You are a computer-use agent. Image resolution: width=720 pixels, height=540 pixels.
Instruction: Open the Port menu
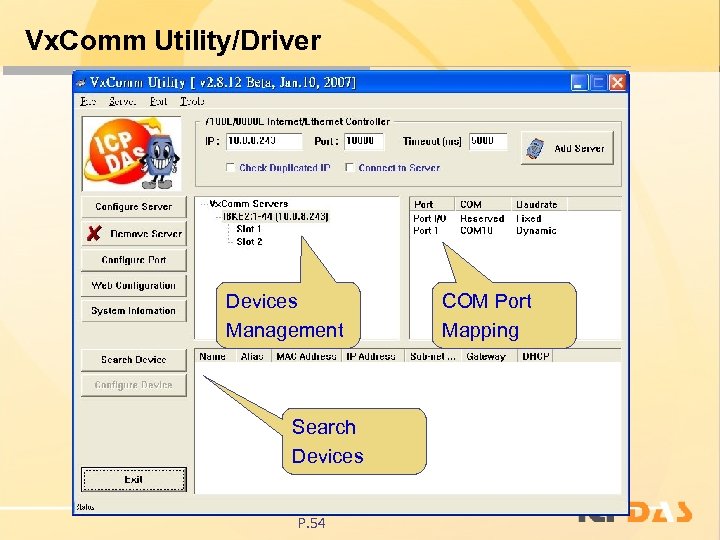coord(158,101)
